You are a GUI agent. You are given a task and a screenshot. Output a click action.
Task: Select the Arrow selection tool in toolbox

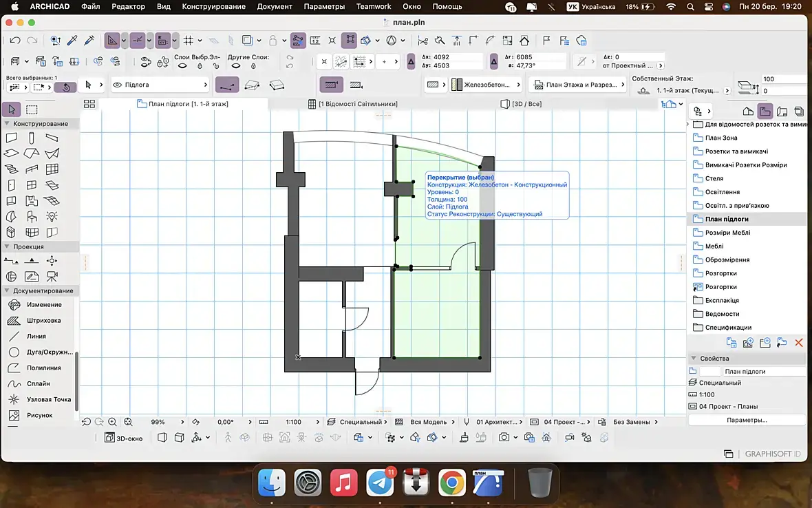coord(12,109)
